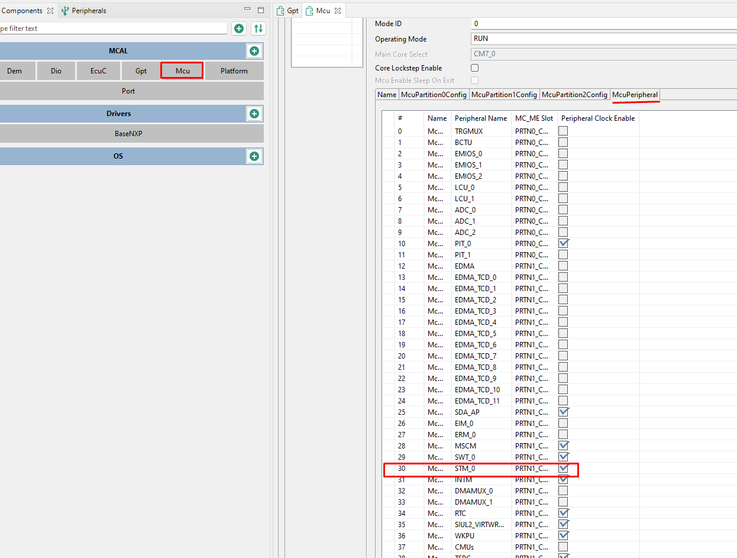Select the DMAMUX_1 peripheral name cell
The image size is (737, 558).
pyautogui.click(x=474, y=502)
